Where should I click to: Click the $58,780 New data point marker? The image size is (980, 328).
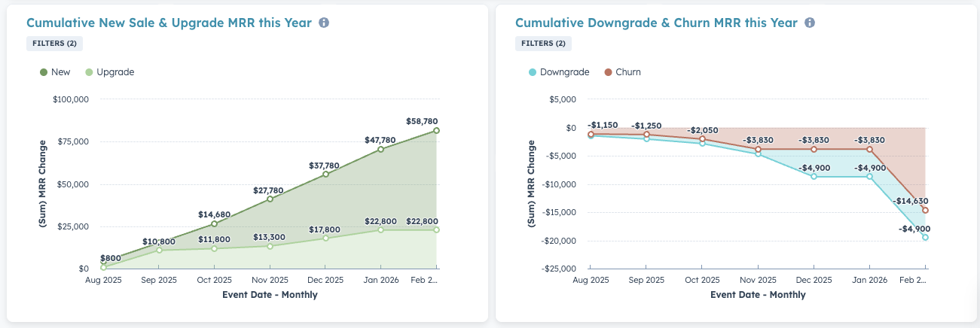437,131
